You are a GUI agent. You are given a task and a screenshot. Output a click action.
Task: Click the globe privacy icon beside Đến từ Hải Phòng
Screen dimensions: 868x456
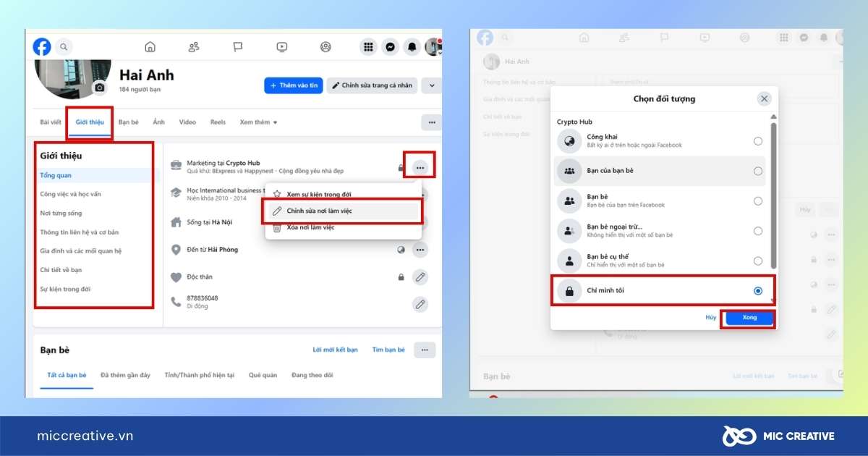[401, 250]
